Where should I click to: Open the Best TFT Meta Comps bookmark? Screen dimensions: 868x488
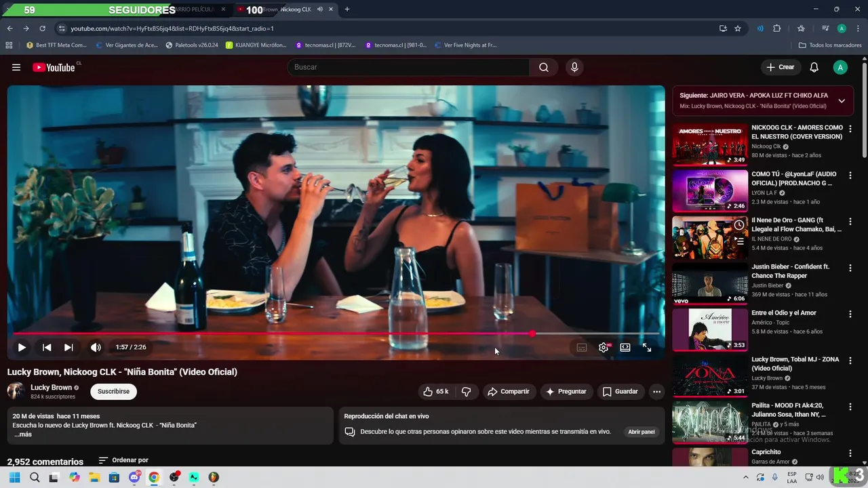(x=56, y=45)
